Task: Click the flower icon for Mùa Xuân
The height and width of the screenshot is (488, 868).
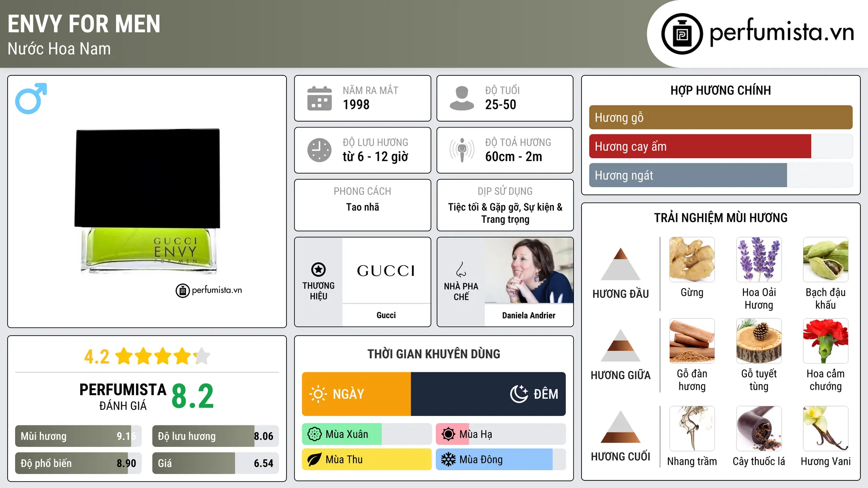Action: (314, 434)
